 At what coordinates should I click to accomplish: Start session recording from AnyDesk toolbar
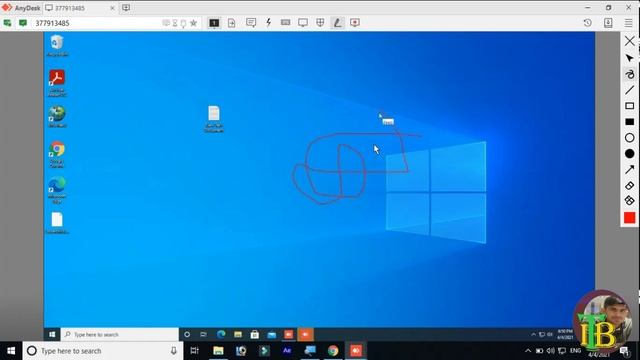click(x=355, y=23)
